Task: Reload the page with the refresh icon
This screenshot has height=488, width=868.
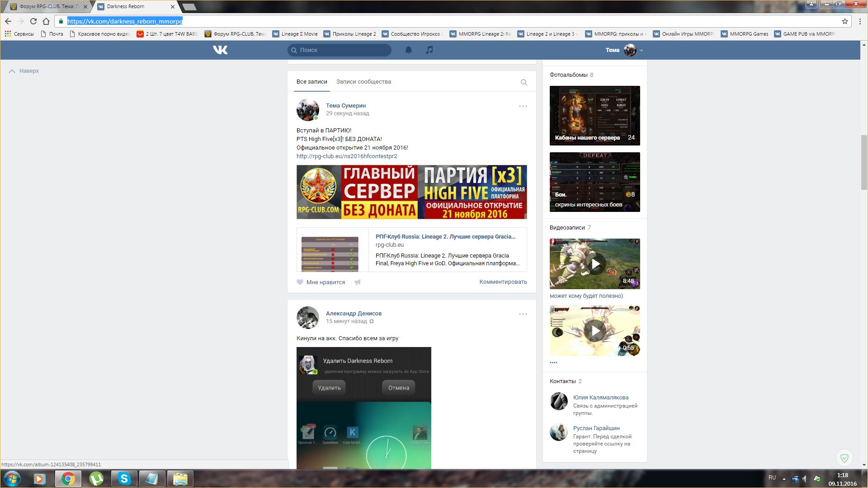Action: click(33, 21)
